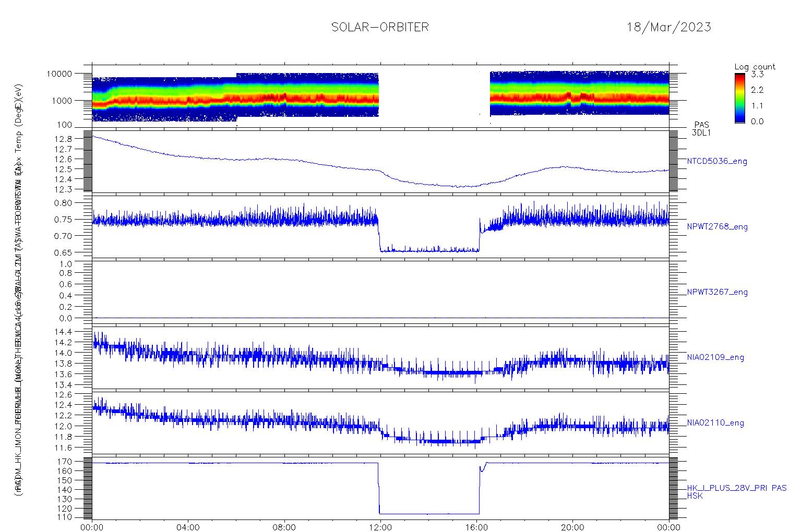Select the 12:00 time axis tick
This screenshot has height=532, width=789.
pyautogui.click(x=380, y=527)
